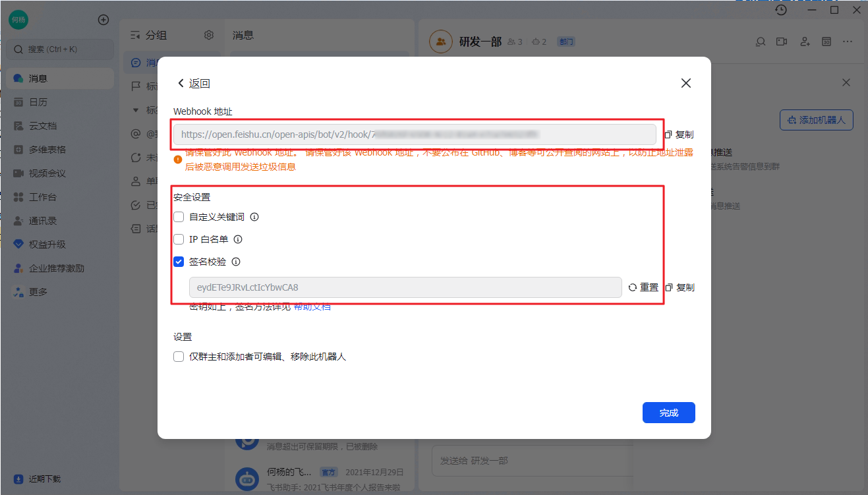Click the plus icon beside avatar
This screenshot has height=495, width=868.
pos(103,20)
